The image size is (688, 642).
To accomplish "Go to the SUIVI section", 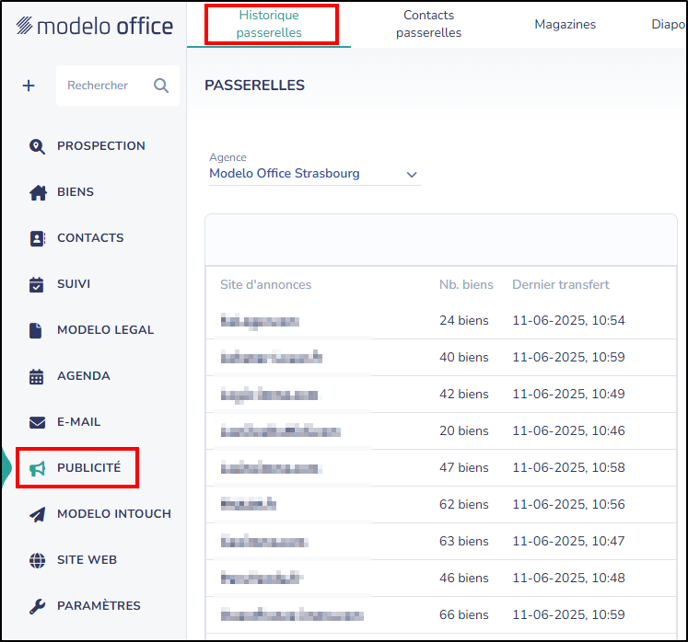I will click(x=74, y=284).
